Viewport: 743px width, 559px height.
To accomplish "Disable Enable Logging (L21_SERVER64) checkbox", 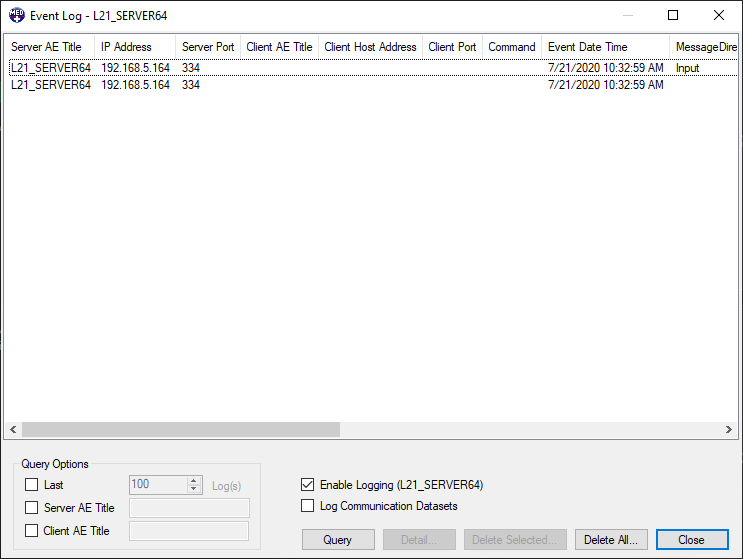I will click(308, 485).
